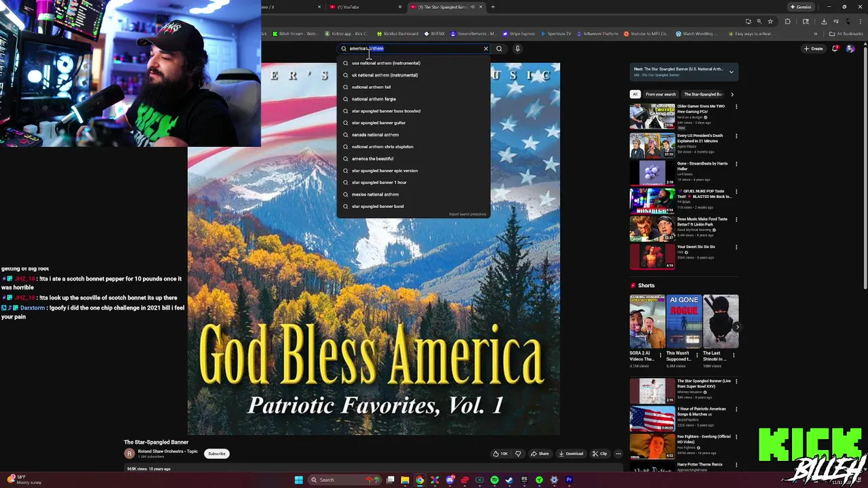Open options menu for 'Does Music Make Food Taste' video

click(736, 220)
